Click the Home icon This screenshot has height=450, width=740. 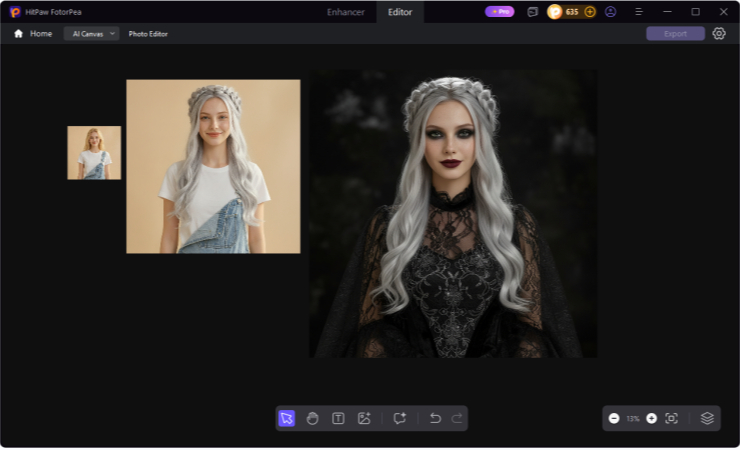click(x=18, y=33)
